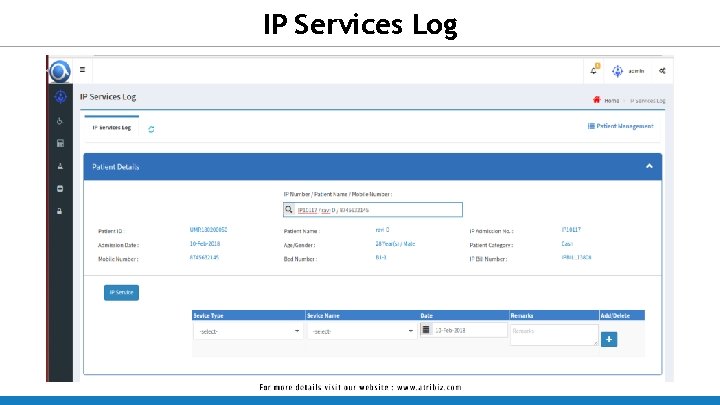This screenshot has height=405, width=720.
Task: Open the Patient Management link
Action: (x=620, y=126)
